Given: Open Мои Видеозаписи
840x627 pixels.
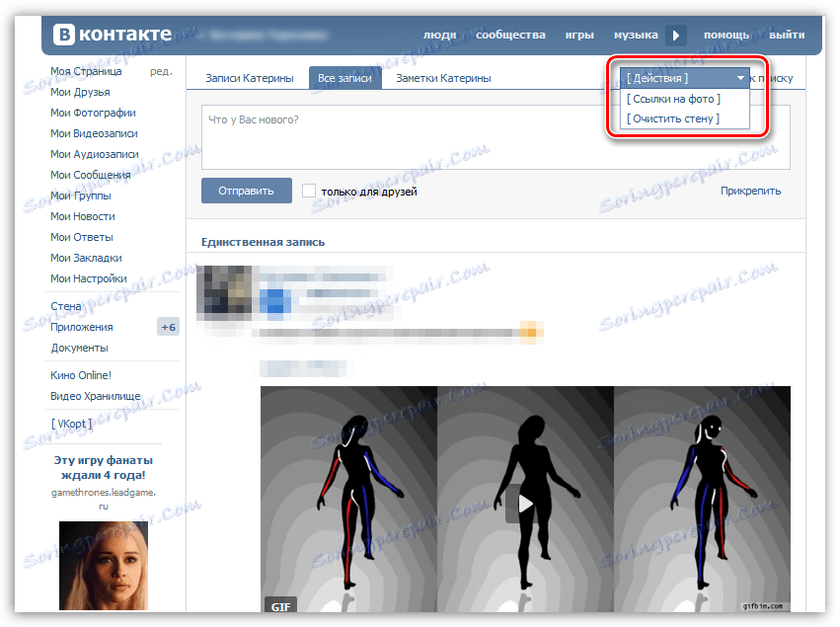Looking at the screenshot, I should pos(95,133).
